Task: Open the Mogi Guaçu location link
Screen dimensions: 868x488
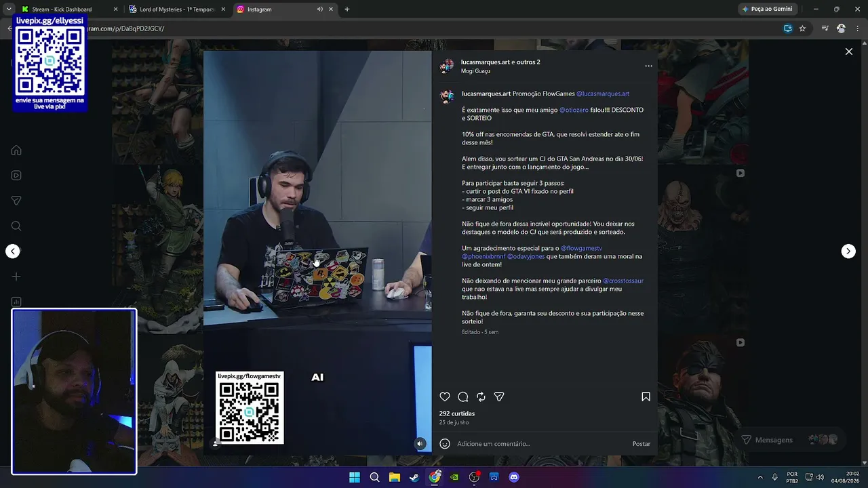Action: pyautogui.click(x=475, y=71)
